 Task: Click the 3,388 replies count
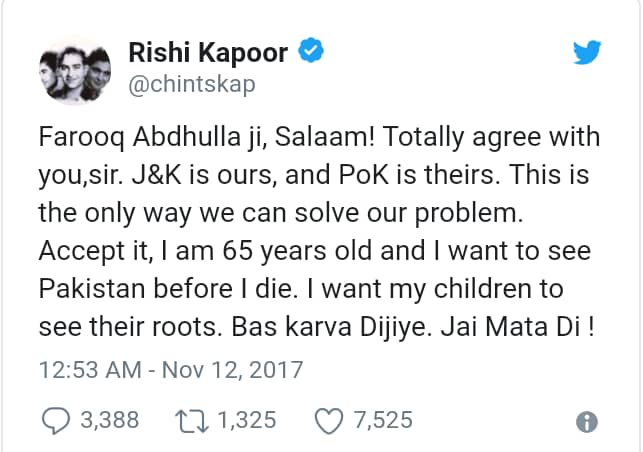[x=110, y=421]
